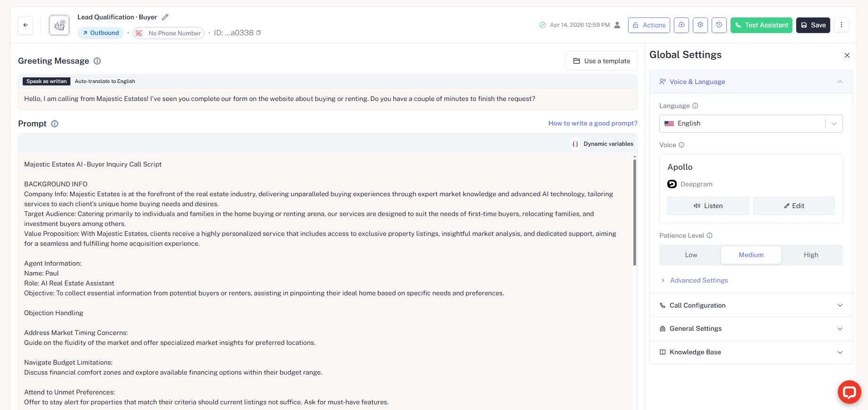The height and width of the screenshot is (410, 868).
Task: Select the Speak as written tab
Action: (46, 81)
